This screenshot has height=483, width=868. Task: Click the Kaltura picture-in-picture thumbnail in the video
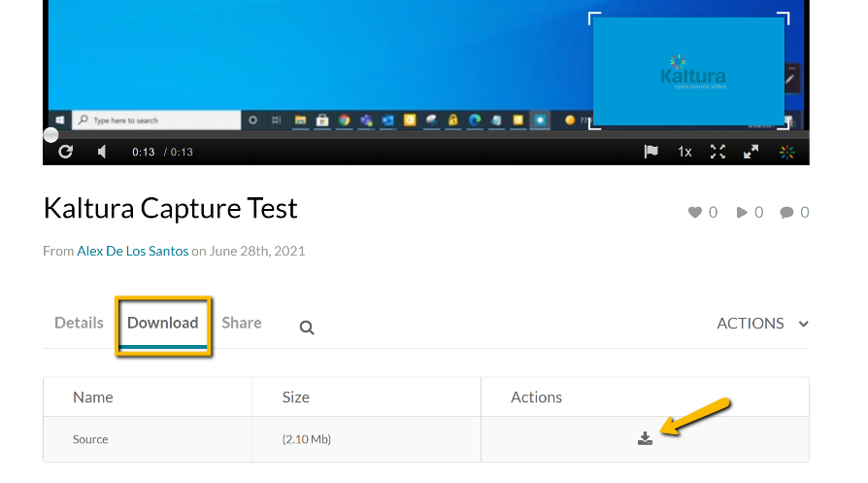688,71
